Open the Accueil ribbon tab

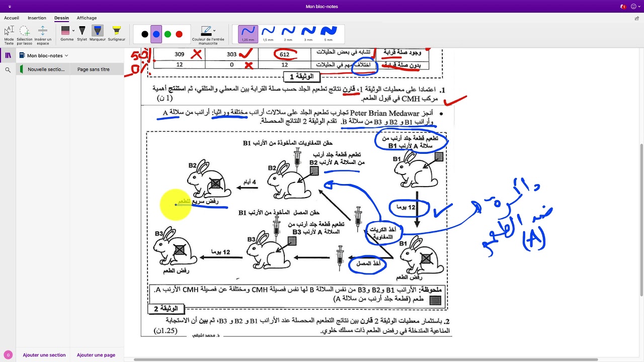point(12,18)
